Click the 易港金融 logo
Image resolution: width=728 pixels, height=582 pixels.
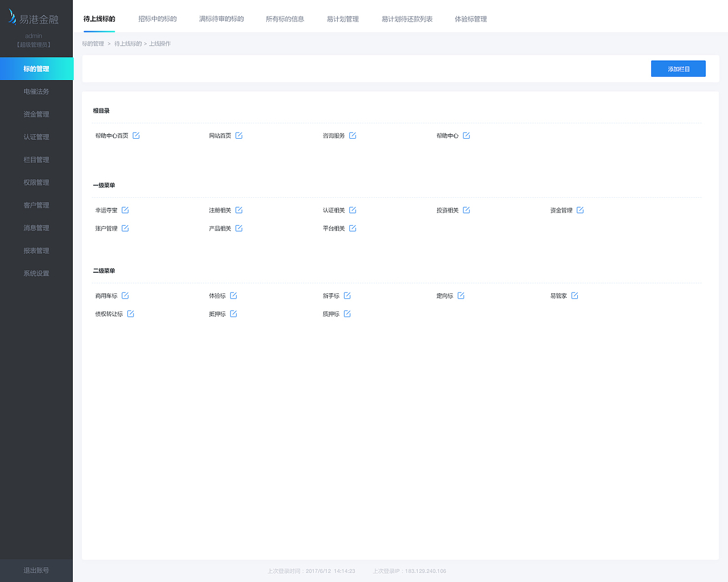pos(34,18)
